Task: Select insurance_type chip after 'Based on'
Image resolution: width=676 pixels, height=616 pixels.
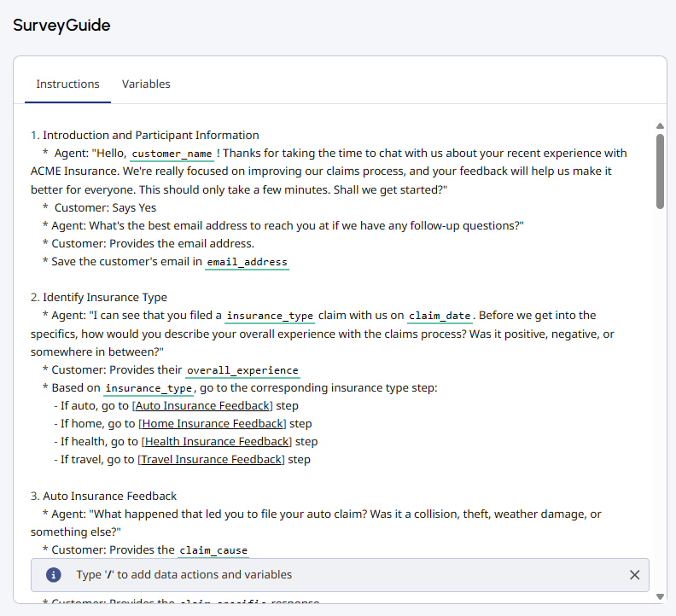Action: coord(149,388)
